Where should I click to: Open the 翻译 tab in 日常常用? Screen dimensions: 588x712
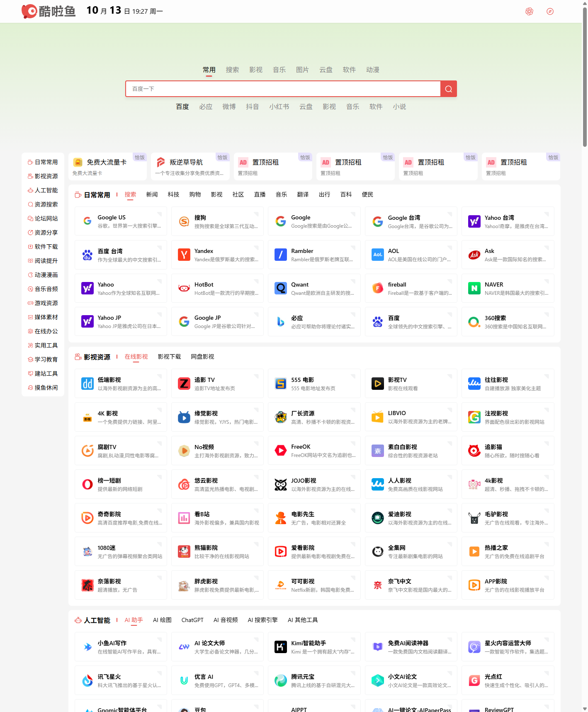click(303, 194)
